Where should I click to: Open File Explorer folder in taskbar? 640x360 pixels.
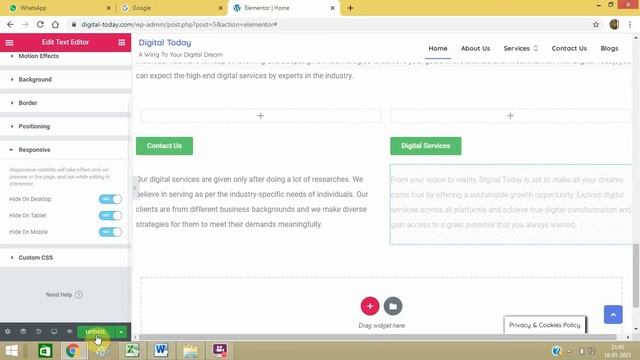click(x=191, y=351)
